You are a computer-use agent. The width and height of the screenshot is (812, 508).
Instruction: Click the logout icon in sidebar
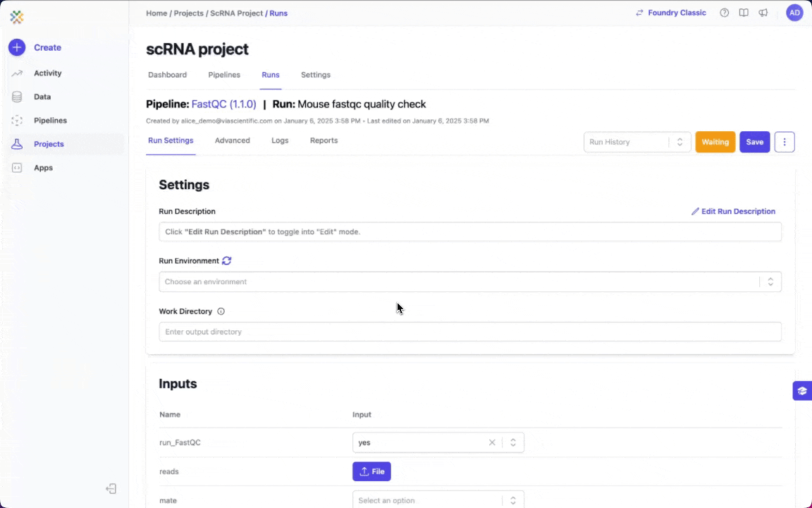(111, 488)
